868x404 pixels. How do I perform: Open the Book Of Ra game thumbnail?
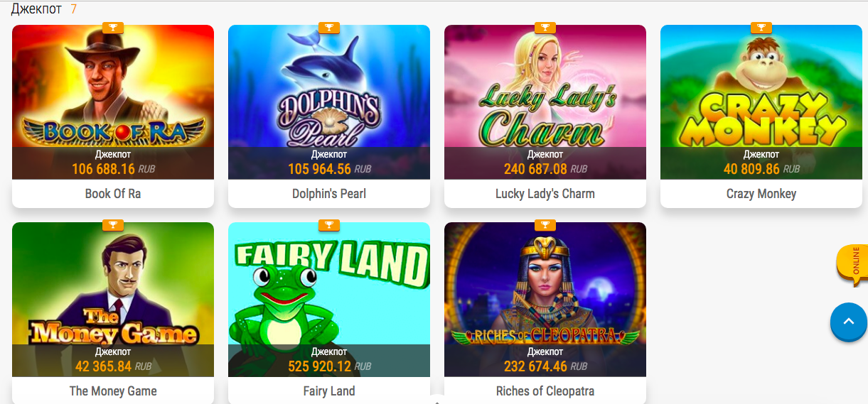click(113, 102)
